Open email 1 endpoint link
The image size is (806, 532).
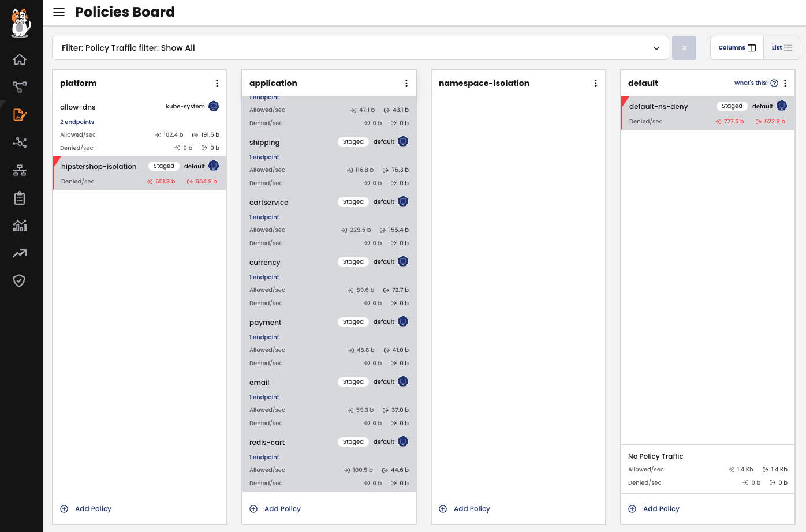tap(264, 398)
